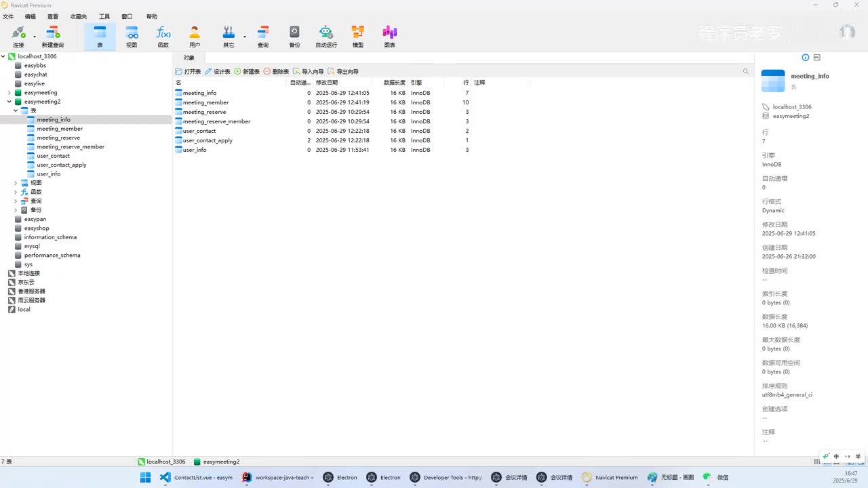Launch the Import Wizard (导入向导)
The image size is (868, 488).
coord(309,71)
